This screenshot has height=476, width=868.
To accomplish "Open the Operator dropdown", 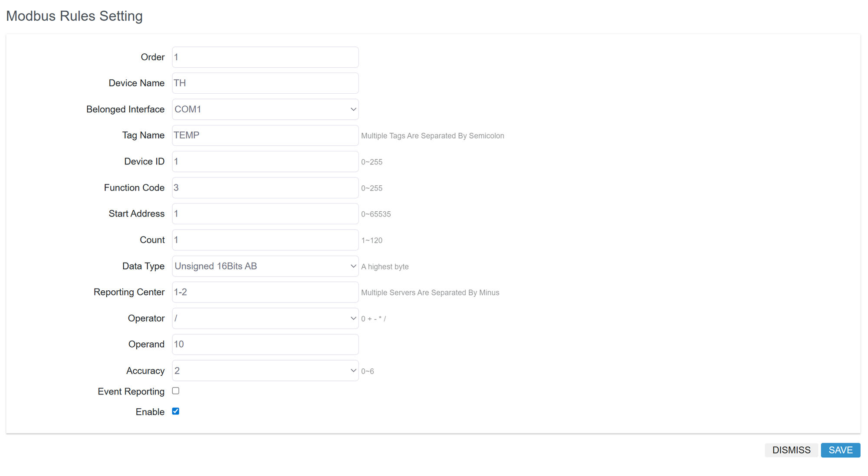I will tap(265, 318).
